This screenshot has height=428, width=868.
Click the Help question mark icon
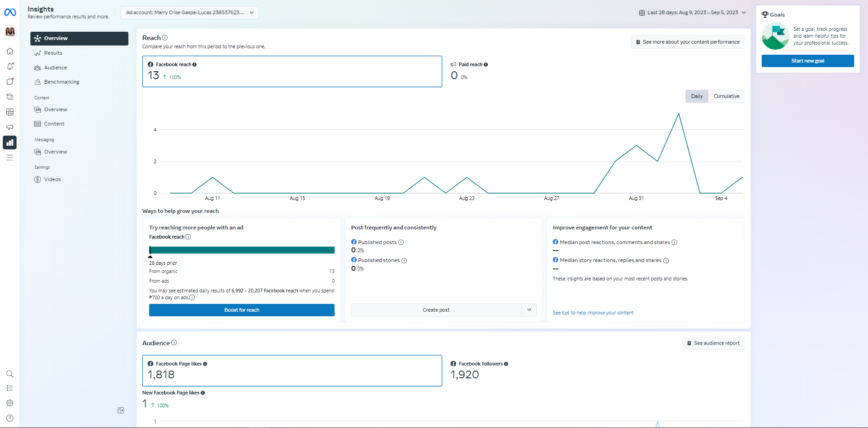10,418
